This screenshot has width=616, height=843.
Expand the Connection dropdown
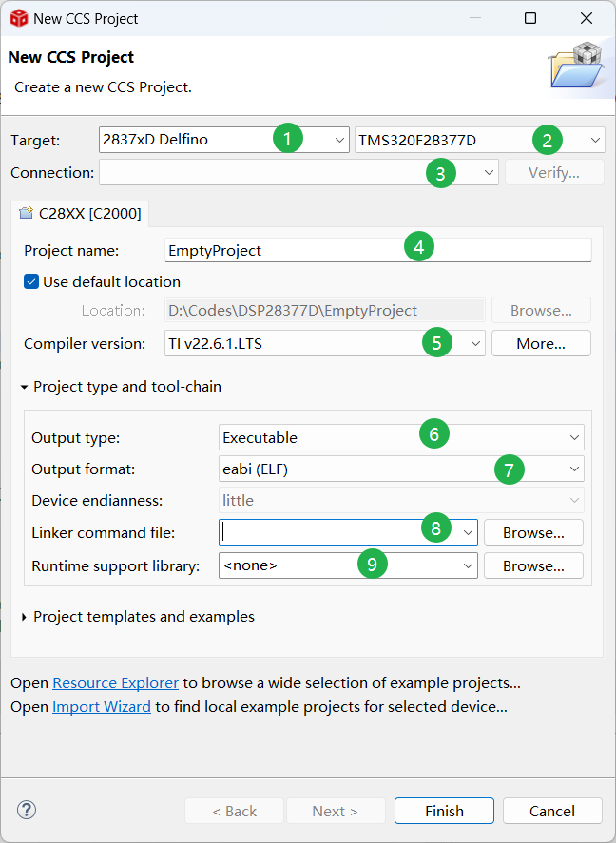(x=489, y=173)
